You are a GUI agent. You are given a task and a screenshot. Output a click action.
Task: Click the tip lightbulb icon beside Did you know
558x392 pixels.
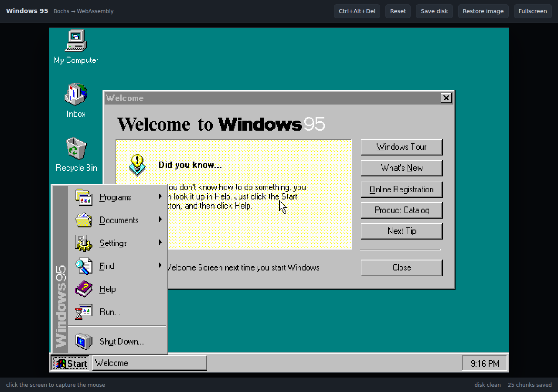coord(137,166)
